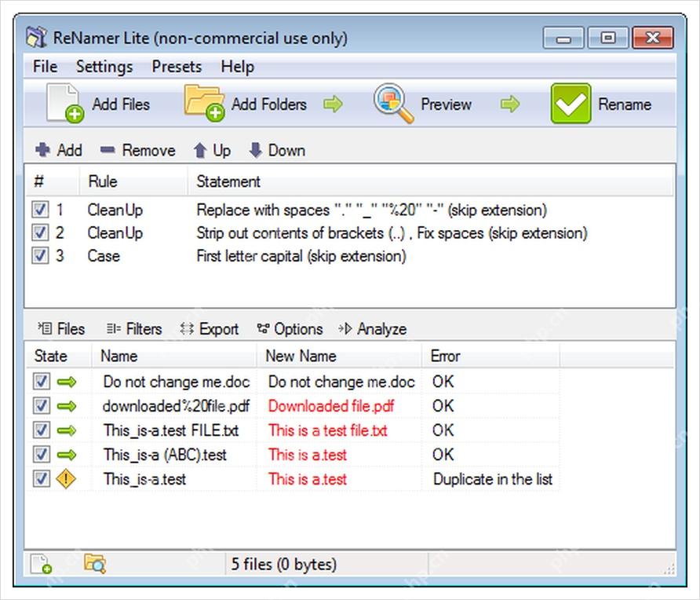
Task: Click the Rename label
Action: 625,104
